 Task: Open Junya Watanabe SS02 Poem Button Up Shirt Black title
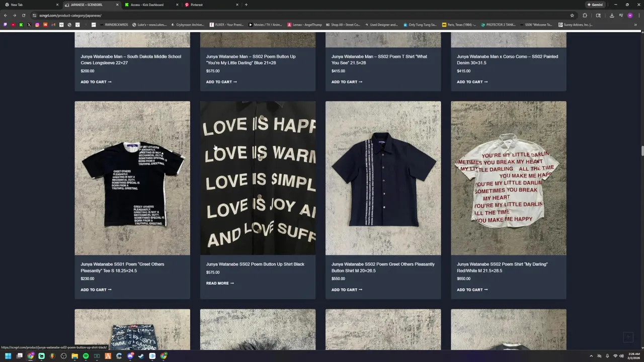(x=255, y=264)
